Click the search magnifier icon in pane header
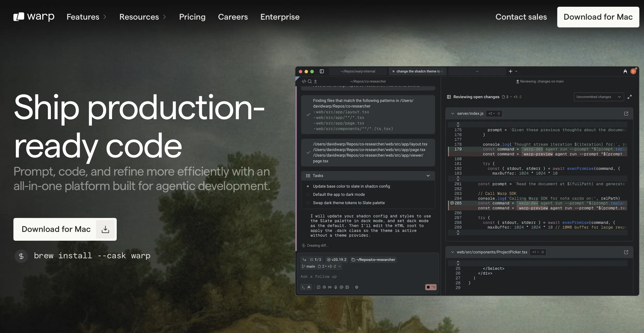The width and height of the screenshot is (644, 333). point(310,81)
